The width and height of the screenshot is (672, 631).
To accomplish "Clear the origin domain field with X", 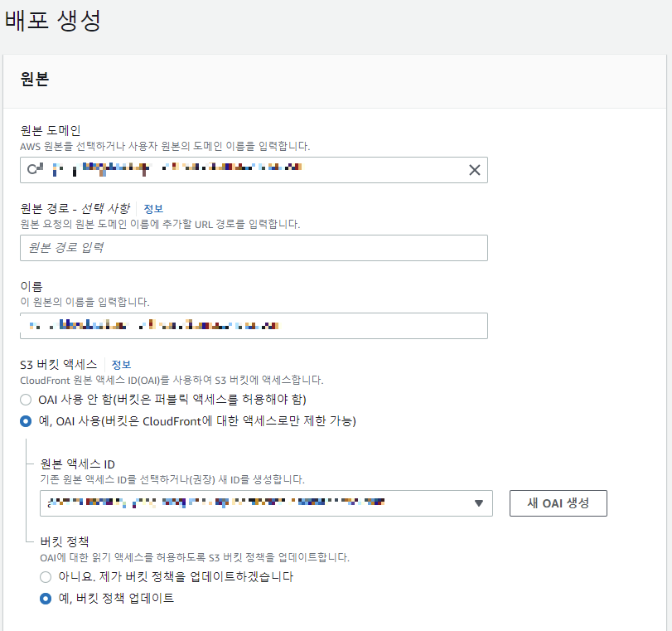I will point(475,170).
